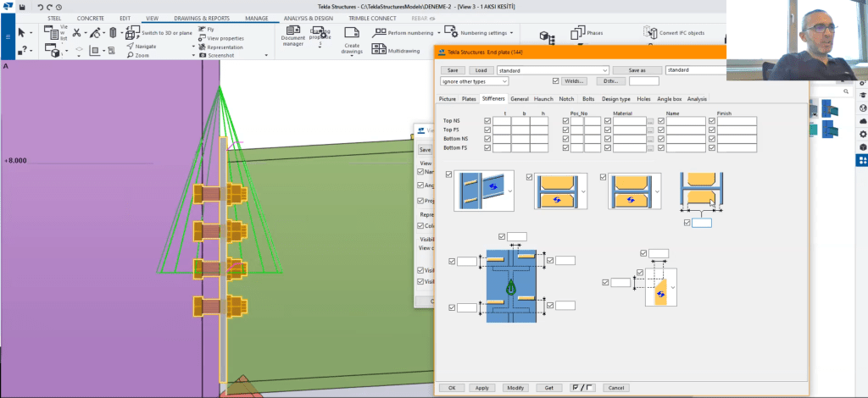Click Save icon in title bar
This screenshot has width=868, height=398.
click(21, 6)
